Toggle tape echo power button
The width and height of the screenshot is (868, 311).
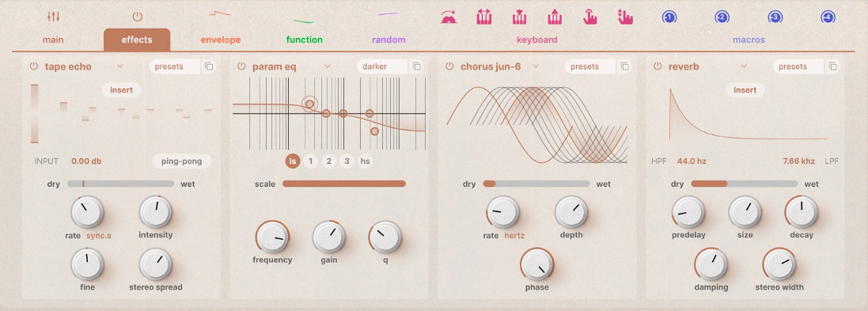tap(34, 66)
